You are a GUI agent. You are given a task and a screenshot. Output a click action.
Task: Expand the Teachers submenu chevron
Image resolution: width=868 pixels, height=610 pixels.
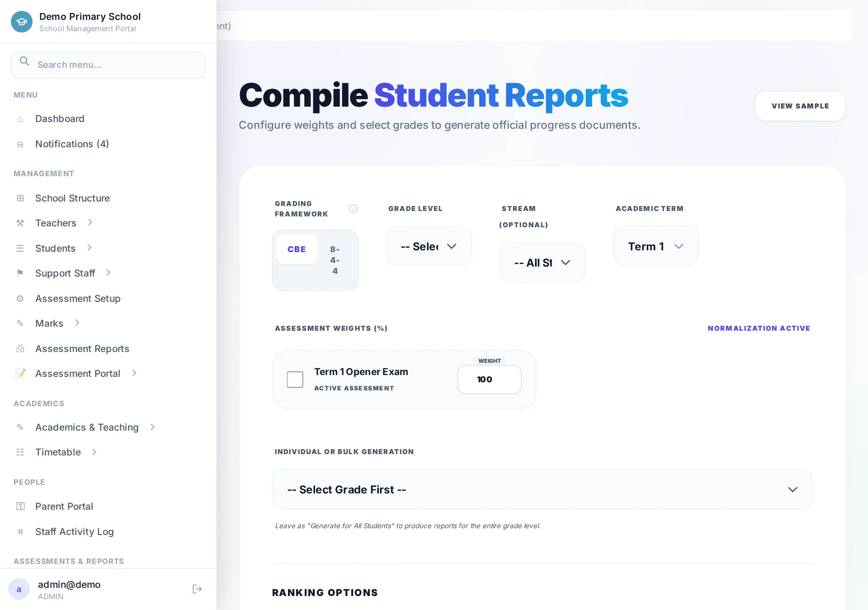(x=90, y=222)
